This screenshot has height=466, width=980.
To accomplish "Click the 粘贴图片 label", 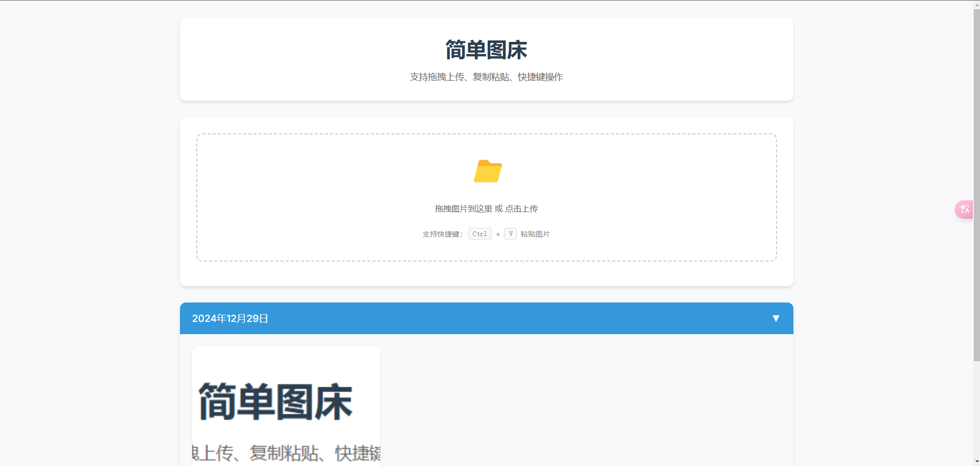I will pos(535,234).
